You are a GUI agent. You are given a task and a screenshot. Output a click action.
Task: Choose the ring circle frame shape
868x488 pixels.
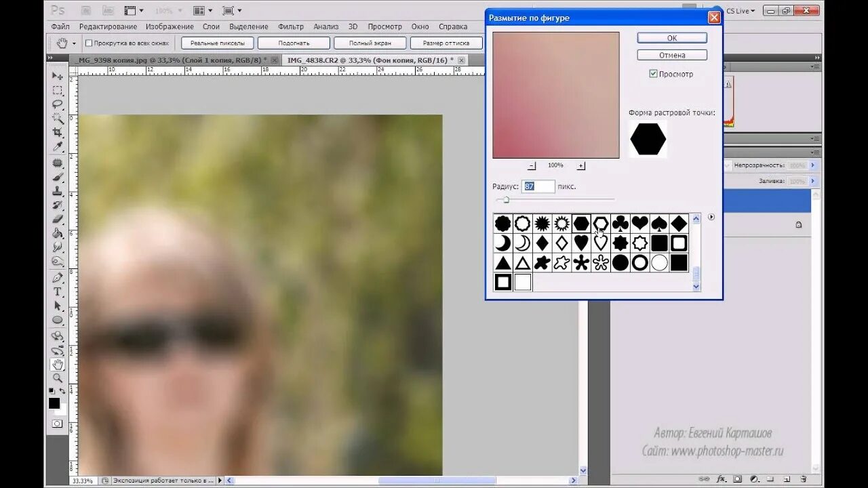coord(639,263)
